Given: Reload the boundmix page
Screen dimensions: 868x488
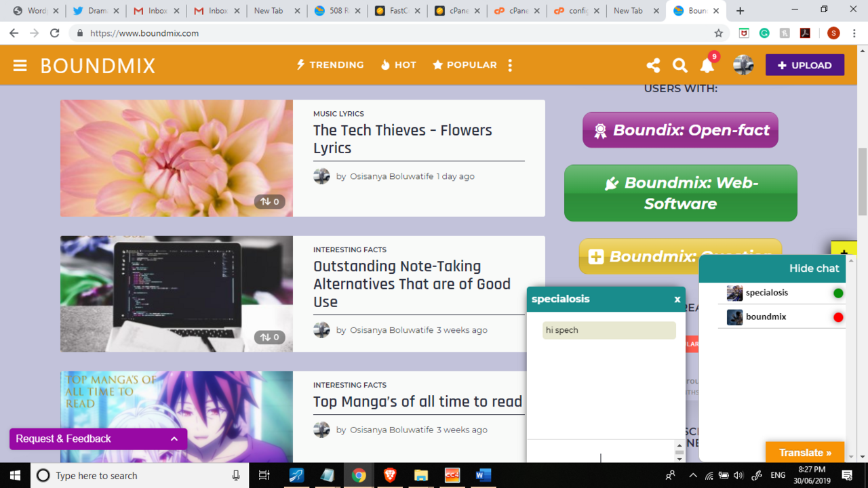Looking at the screenshot, I should coord(55,33).
